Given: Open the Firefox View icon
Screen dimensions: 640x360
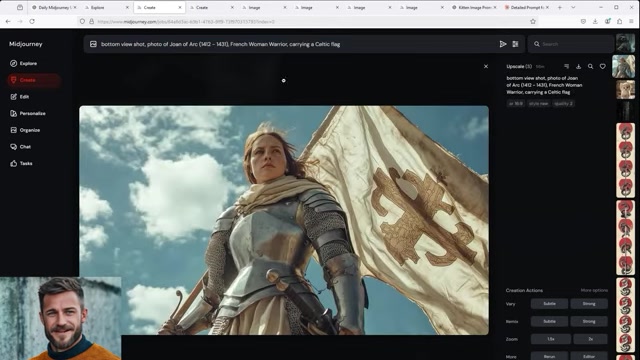Looking at the screenshot, I should point(20,7).
